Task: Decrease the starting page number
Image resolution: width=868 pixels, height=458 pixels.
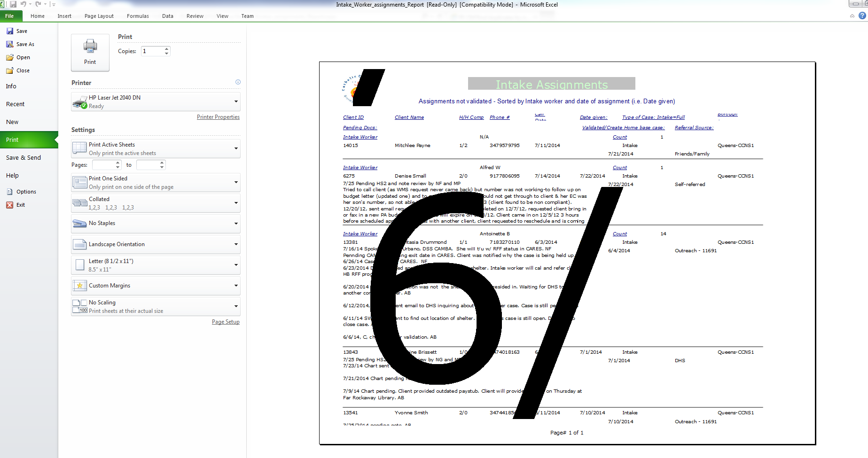Action: (x=118, y=167)
